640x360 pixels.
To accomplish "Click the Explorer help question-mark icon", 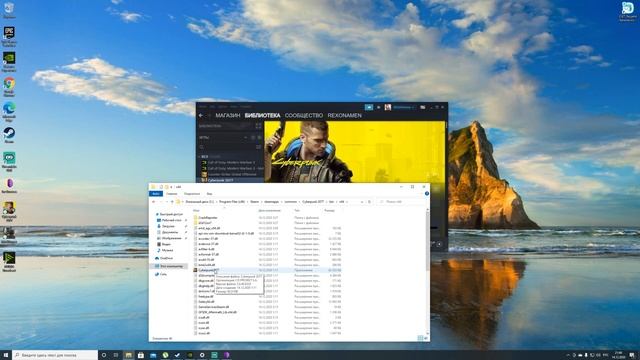I will click(427, 193).
